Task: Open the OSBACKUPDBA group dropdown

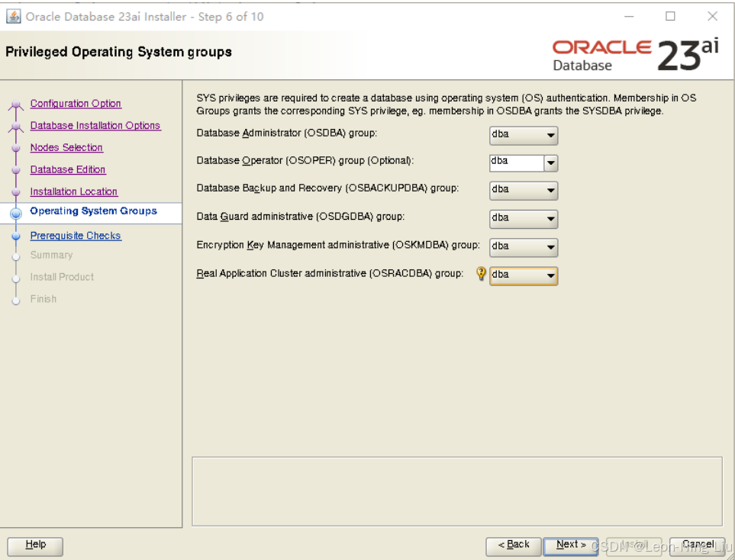Action: coord(524,190)
